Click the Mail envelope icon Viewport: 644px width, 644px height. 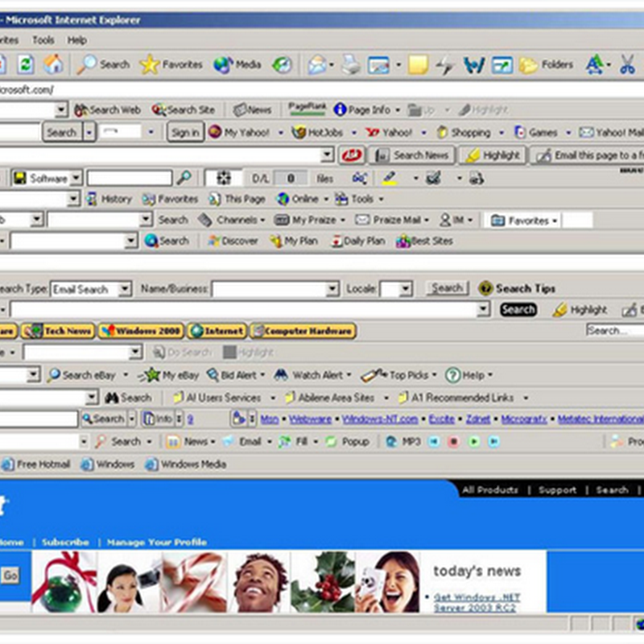coord(317,65)
